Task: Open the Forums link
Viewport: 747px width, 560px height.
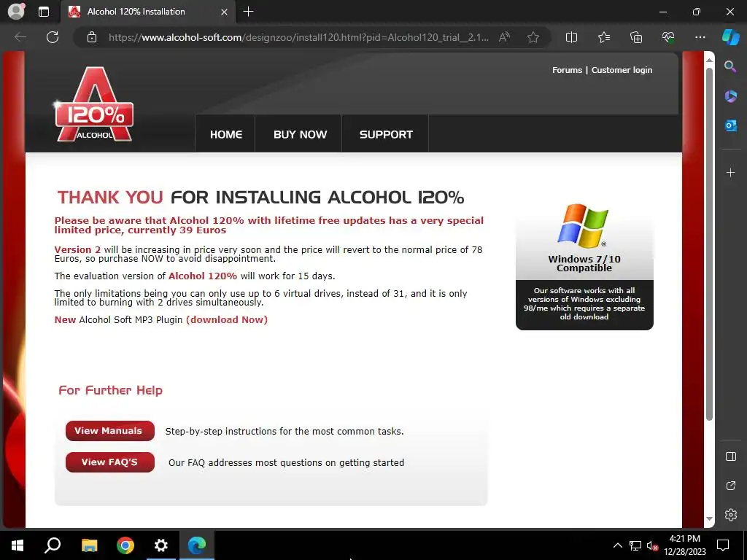Action: (567, 70)
